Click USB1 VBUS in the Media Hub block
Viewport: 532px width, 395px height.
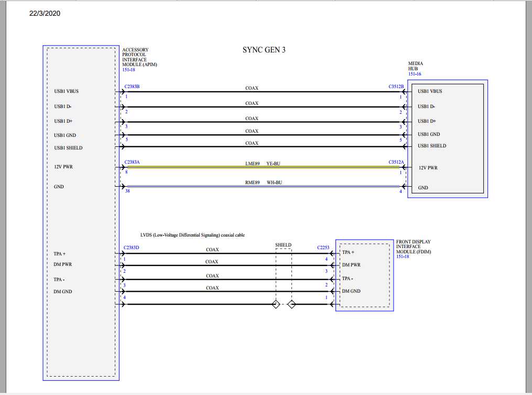point(430,91)
